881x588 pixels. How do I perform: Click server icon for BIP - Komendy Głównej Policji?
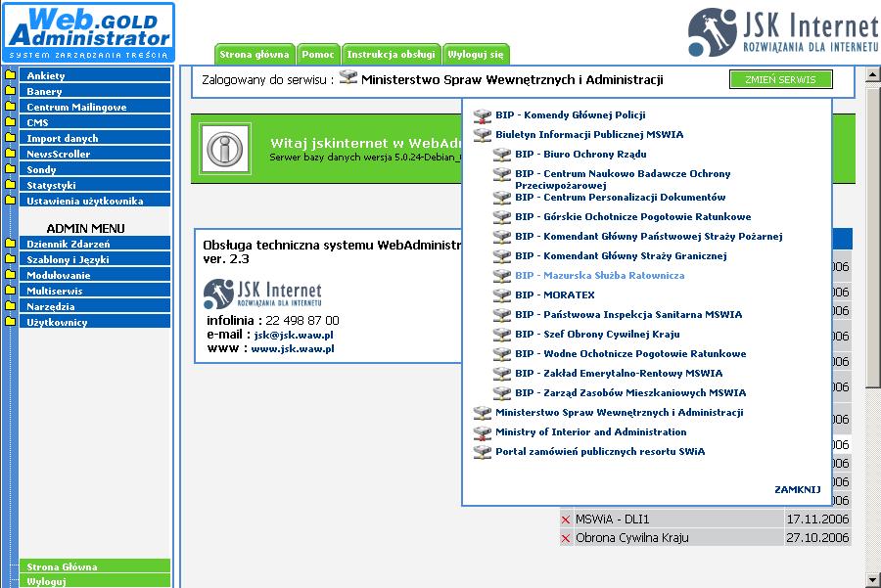pos(482,115)
